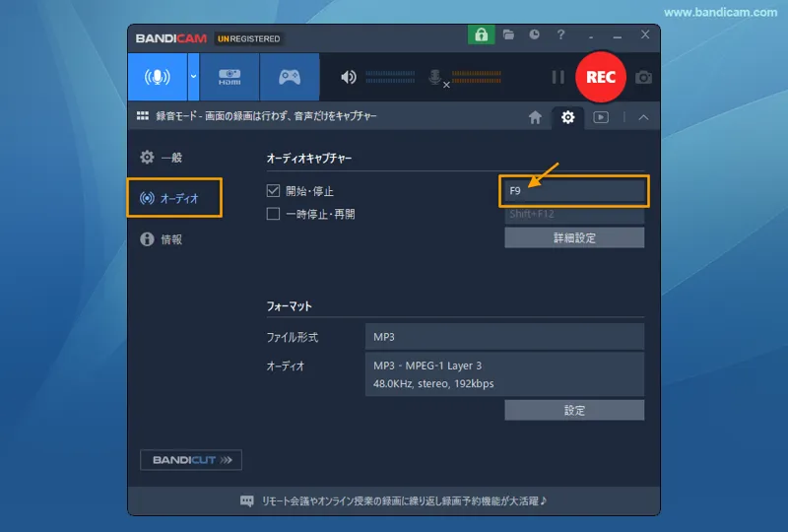This screenshot has width=788, height=532.
Task: Click the small compact-mode dash button
Action: click(x=591, y=36)
